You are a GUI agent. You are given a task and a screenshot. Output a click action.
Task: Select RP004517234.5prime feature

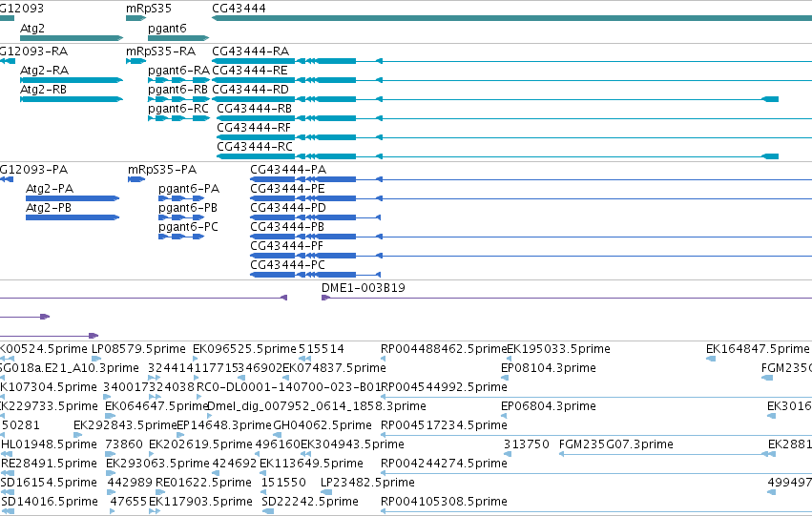pos(596,435)
